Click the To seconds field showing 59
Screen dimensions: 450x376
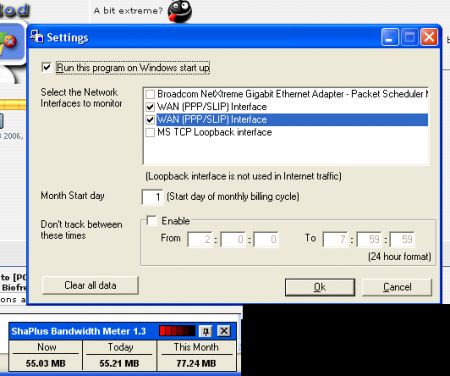(402, 239)
